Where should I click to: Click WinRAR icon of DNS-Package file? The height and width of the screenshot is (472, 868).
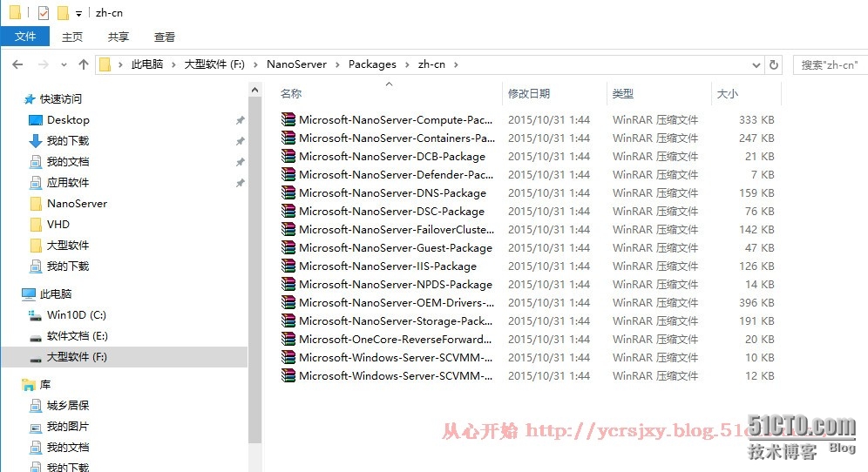(x=288, y=192)
